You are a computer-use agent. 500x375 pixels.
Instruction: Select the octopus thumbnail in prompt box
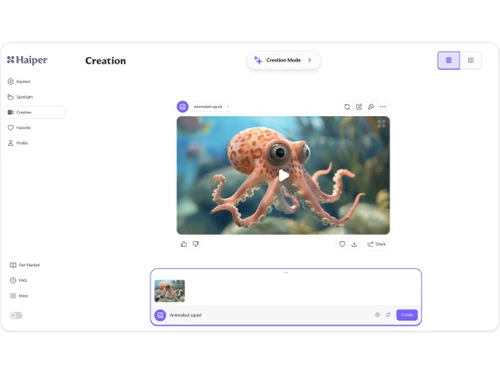click(170, 291)
